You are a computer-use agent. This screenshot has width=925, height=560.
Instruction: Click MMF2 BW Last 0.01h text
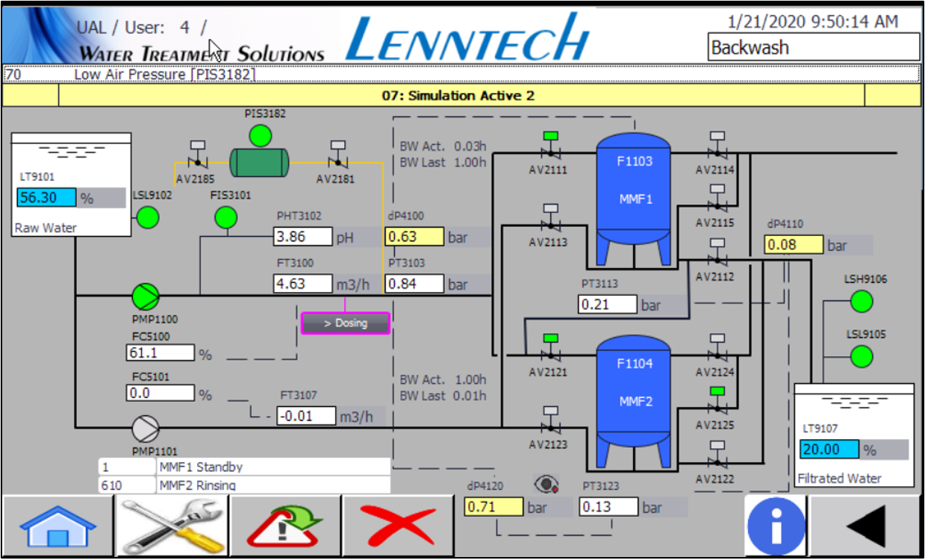(443, 396)
